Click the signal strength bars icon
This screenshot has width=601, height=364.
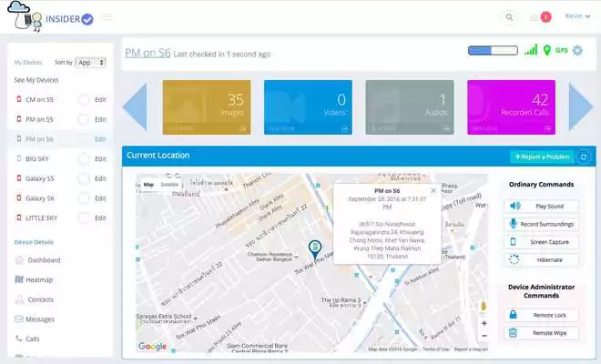point(531,50)
